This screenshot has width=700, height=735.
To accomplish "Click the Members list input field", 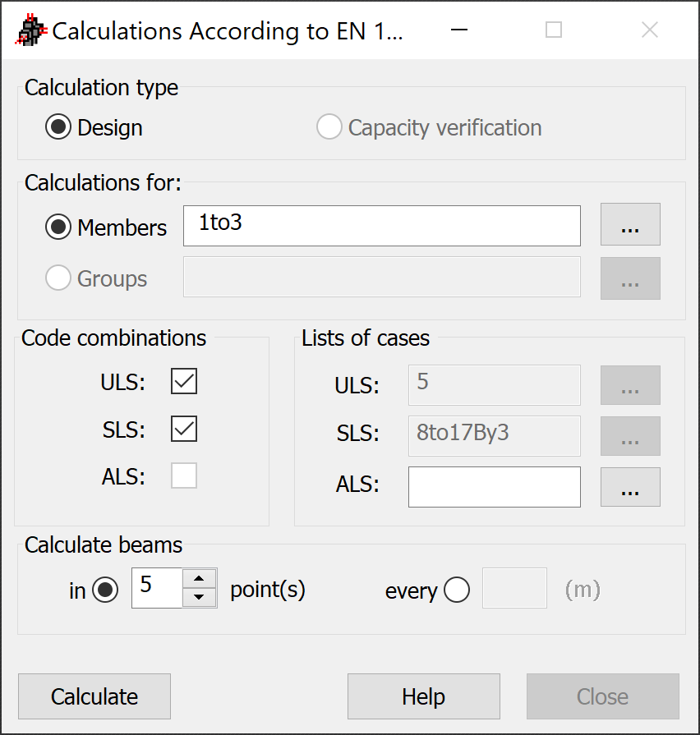I will coord(381,227).
